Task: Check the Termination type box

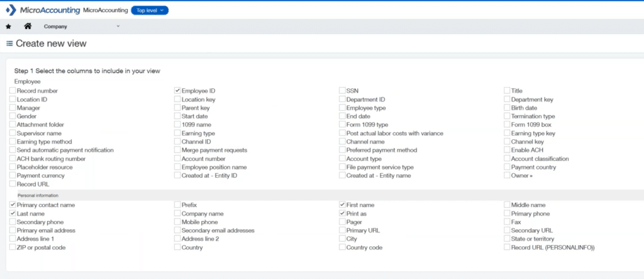Action: pos(507,117)
